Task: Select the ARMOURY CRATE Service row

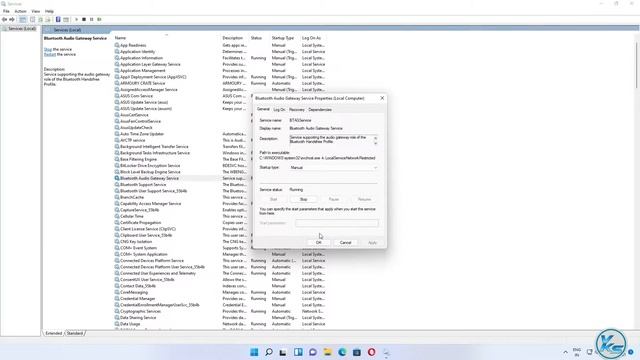Action: coord(220,83)
